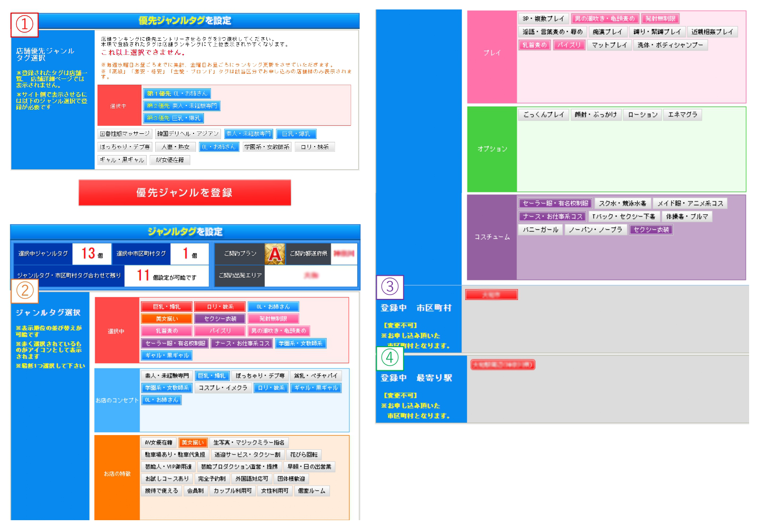
Task: Toggle the メイド服・アニメコス costume tag
Action: click(x=690, y=203)
